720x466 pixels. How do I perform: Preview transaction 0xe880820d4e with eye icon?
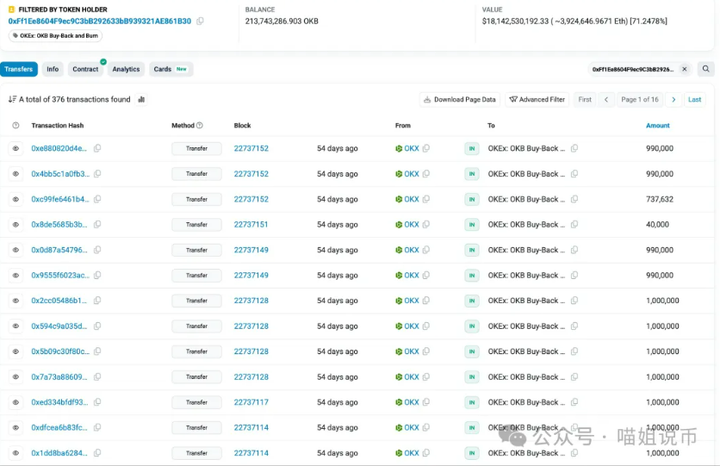(x=16, y=148)
